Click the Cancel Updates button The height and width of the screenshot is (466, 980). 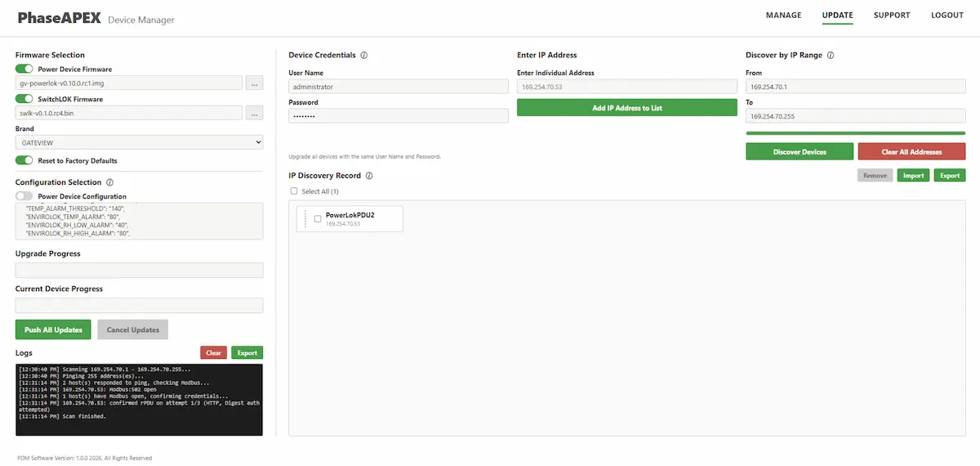(133, 329)
